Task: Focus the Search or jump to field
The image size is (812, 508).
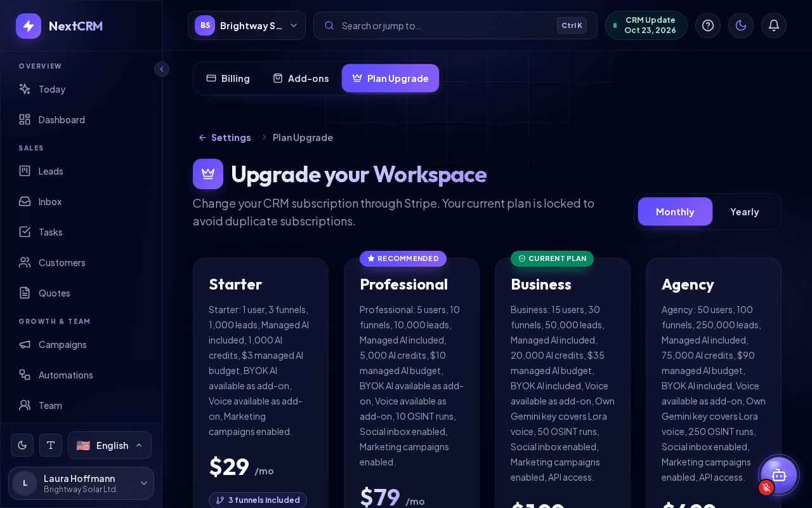Action: coord(455,25)
